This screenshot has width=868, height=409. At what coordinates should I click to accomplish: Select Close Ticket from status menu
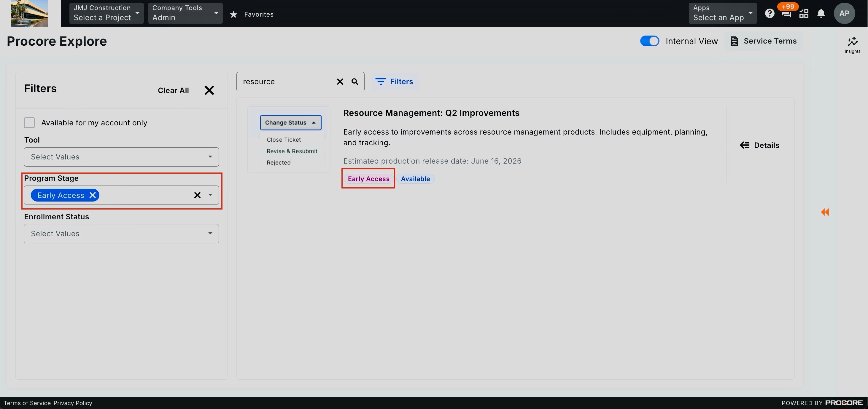284,140
